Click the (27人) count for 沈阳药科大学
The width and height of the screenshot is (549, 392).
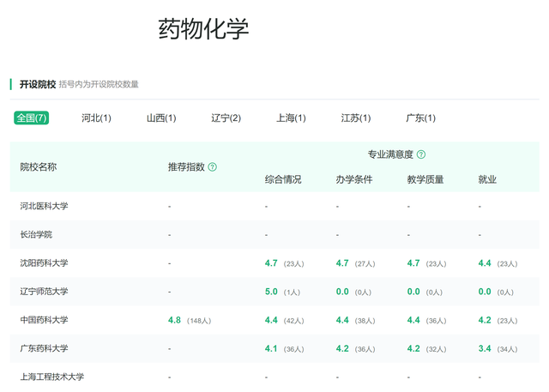click(x=365, y=264)
